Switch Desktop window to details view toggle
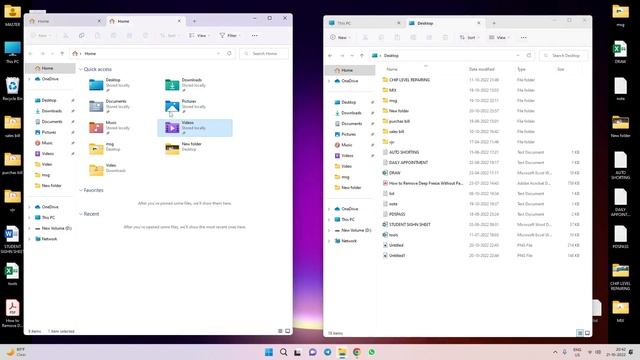The image size is (640, 360). [x=580, y=333]
